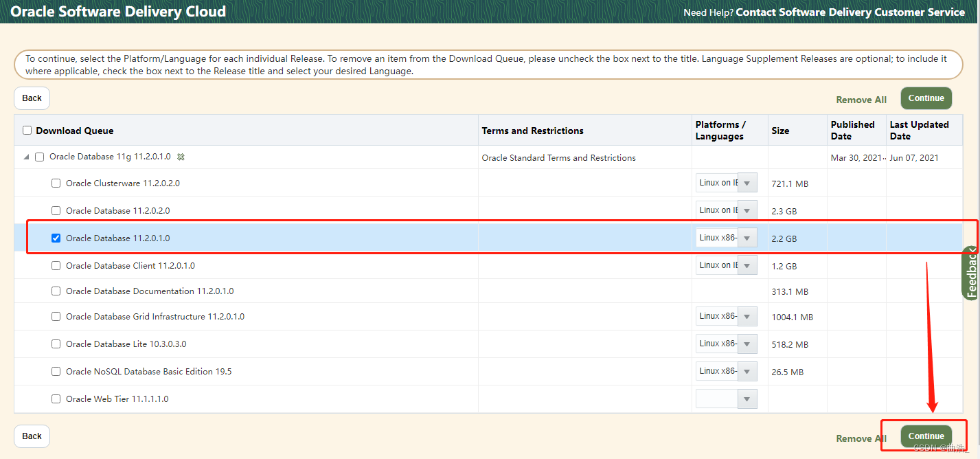Screen dimensions: 980x459
Task: Click the remove icon beside Oracle Database 11g 11.2.0.1.0
Action: (x=181, y=157)
